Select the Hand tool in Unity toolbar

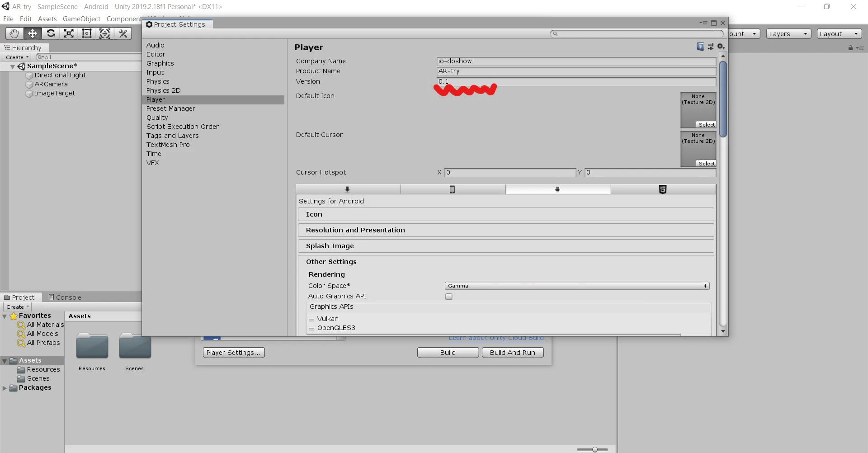(x=14, y=33)
